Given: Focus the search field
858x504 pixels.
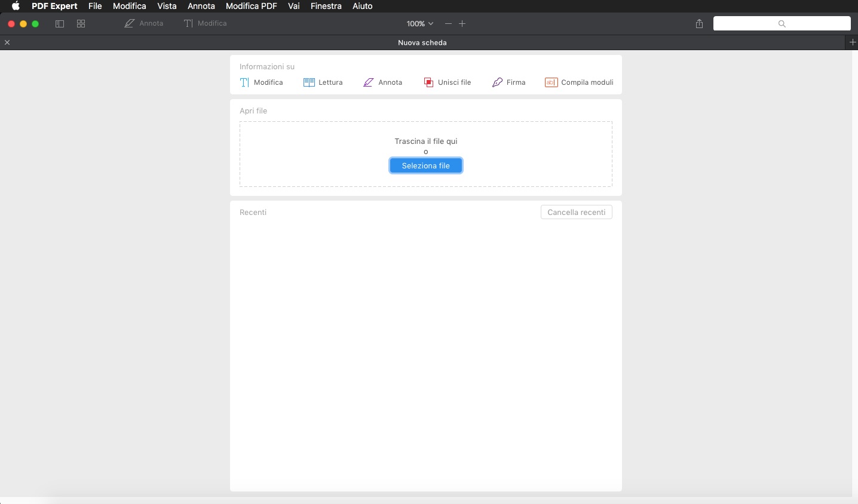Looking at the screenshot, I should [x=782, y=23].
